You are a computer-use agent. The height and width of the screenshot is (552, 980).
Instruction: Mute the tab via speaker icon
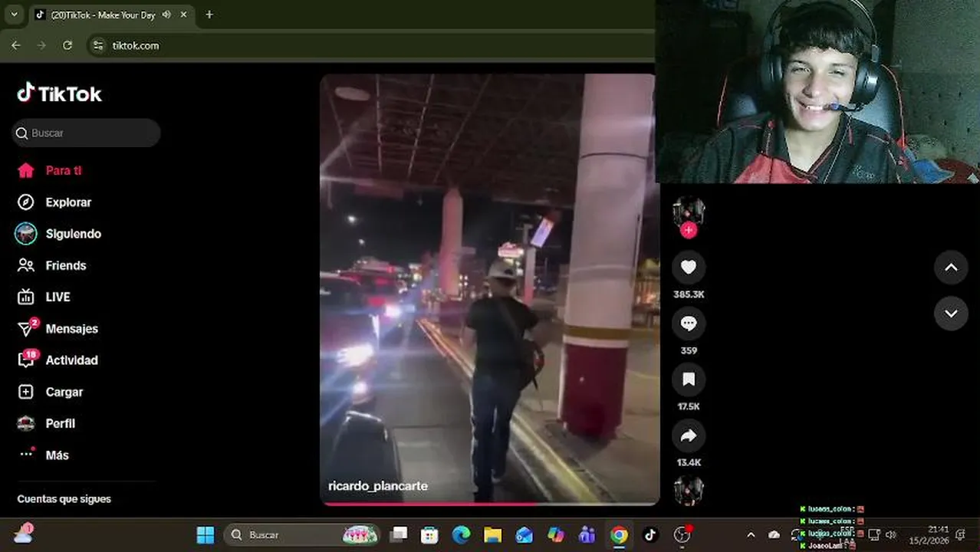tap(166, 15)
